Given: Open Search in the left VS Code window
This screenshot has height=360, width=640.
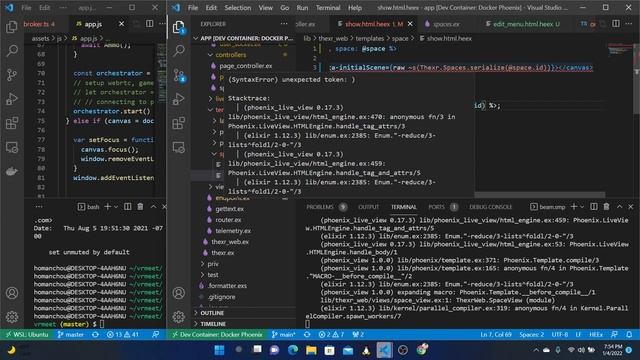Looking at the screenshot, I should [x=12, y=51].
